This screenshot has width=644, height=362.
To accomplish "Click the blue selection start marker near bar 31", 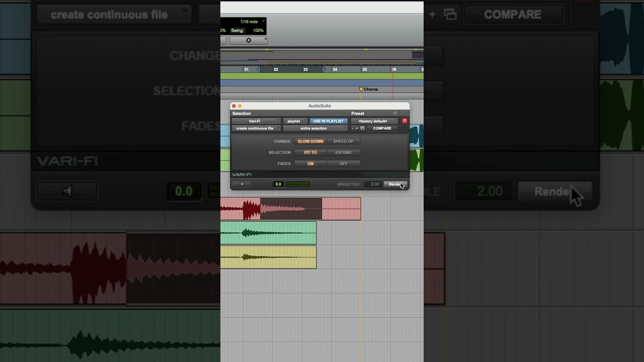I will coord(259,69).
